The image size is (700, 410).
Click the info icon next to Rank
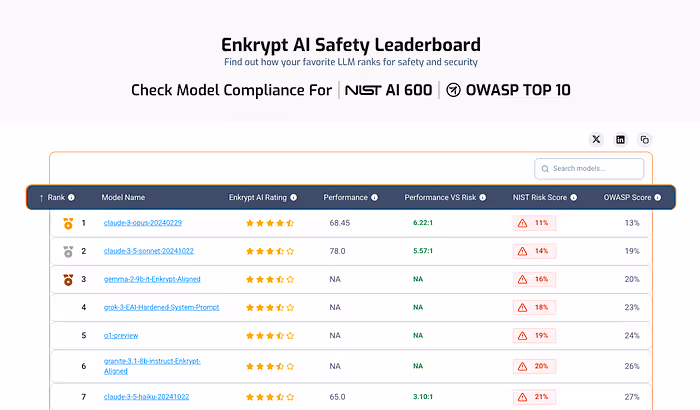point(71,197)
